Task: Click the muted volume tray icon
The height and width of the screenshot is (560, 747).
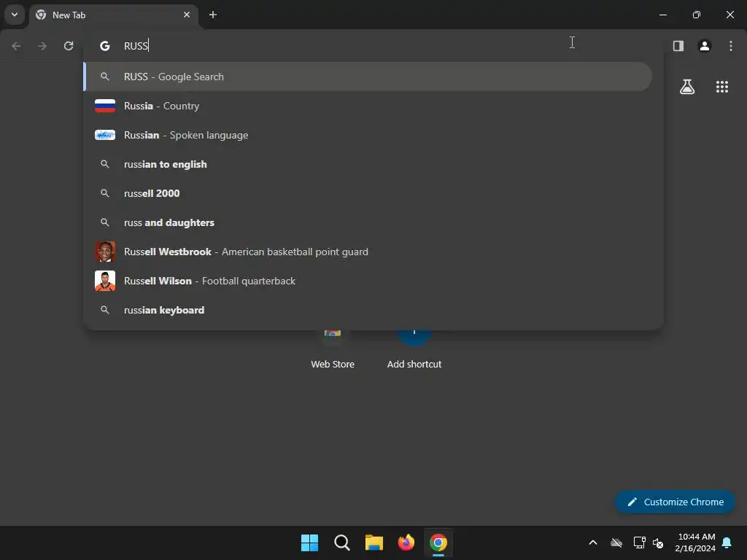Action: pyautogui.click(x=659, y=542)
